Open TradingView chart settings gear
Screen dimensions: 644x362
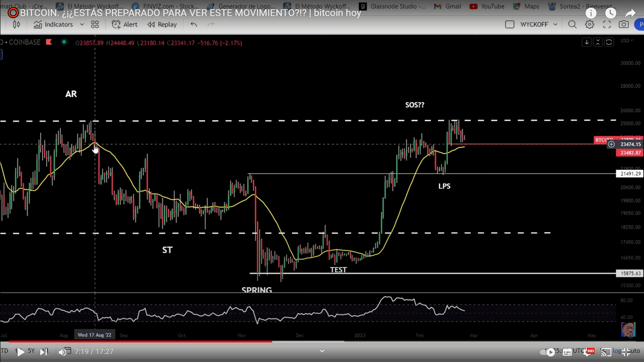coord(590,25)
